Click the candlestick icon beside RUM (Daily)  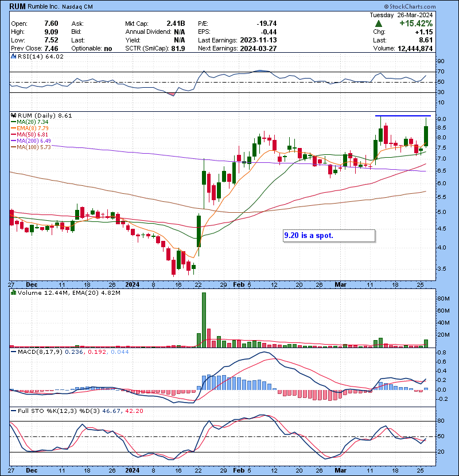(x=13, y=115)
